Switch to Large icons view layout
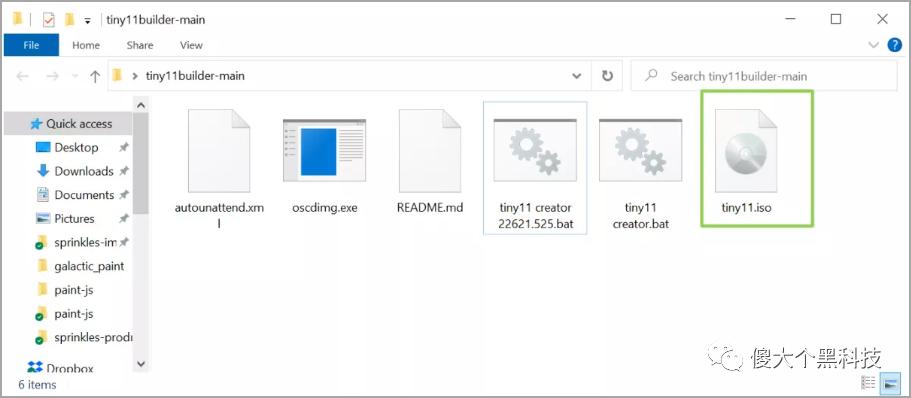Viewport: 911px width, 398px height. click(x=890, y=382)
